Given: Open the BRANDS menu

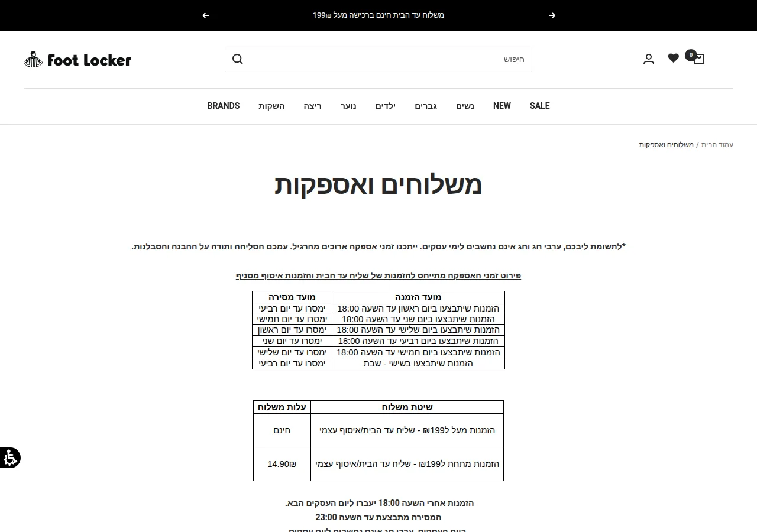Looking at the screenshot, I should coord(224,106).
